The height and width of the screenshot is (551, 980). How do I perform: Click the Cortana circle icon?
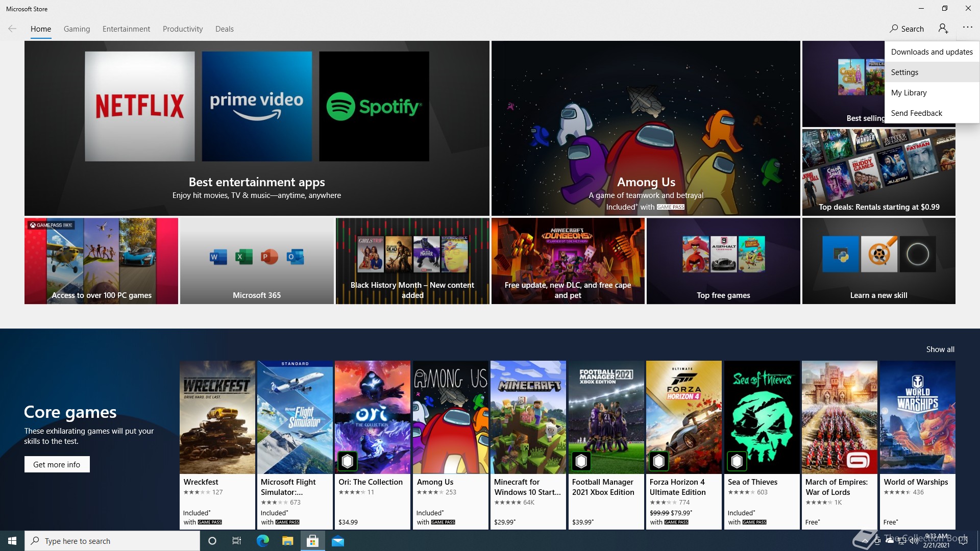coord(212,541)
